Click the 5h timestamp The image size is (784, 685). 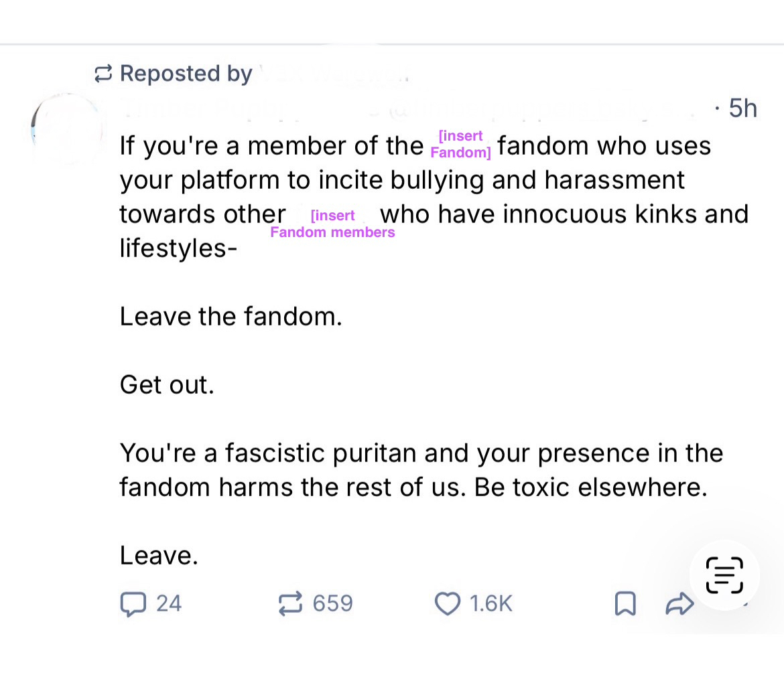742,108
